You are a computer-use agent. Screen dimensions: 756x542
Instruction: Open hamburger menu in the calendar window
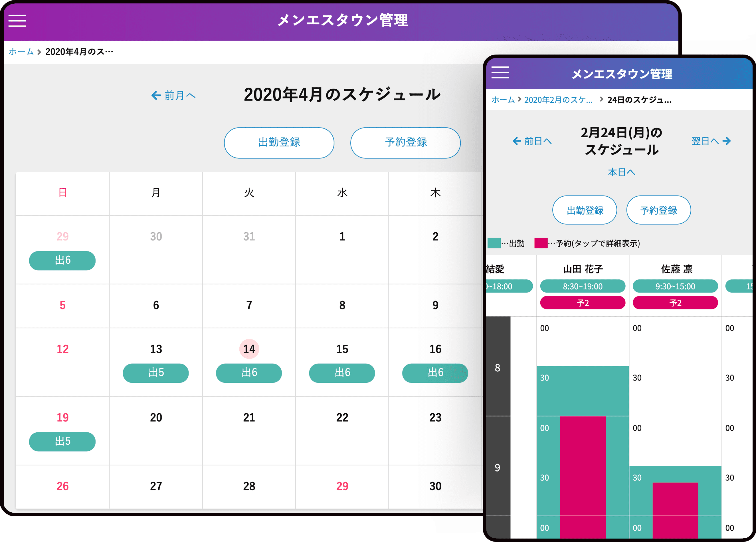17,21
